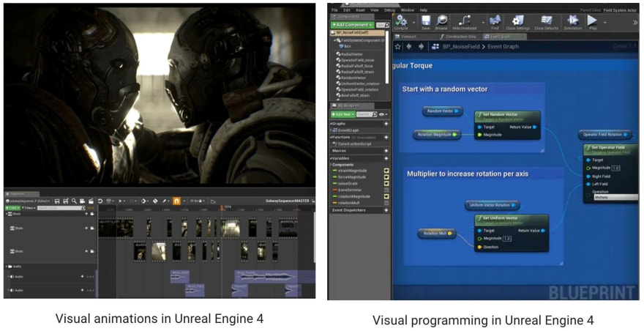Click green Track button in Sequencer
Image resolution: width=644 pixels, height=331 pixels.
point(12,208)
